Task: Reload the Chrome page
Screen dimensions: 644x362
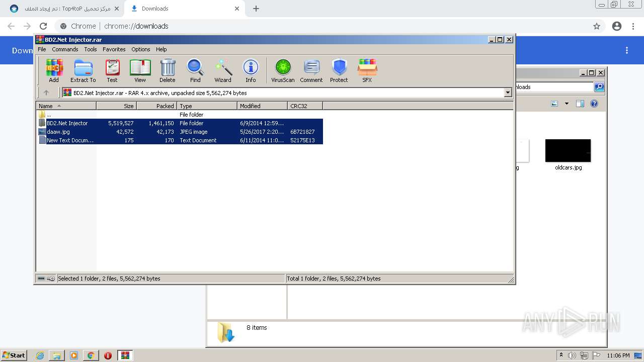Action: tap(43, 26)
